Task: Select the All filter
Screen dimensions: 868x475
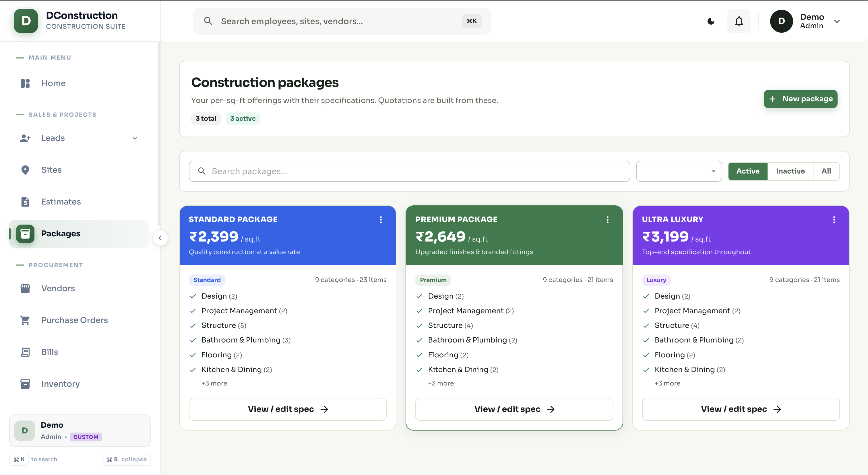Action: point(826,171)
